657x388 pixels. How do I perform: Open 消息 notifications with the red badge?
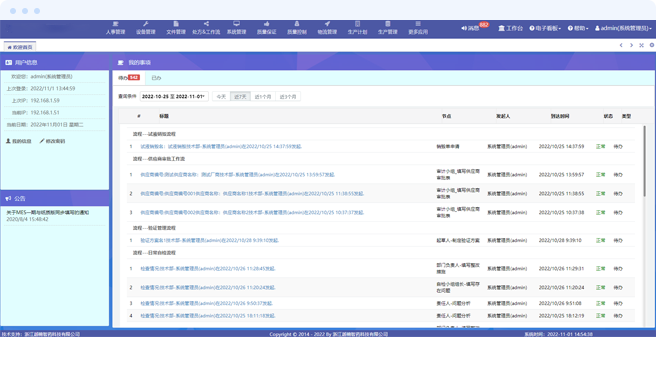click(x=474, y=28)
